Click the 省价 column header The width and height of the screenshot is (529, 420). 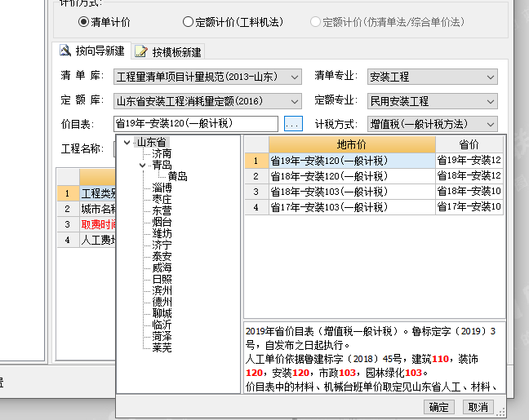[469, 145]
